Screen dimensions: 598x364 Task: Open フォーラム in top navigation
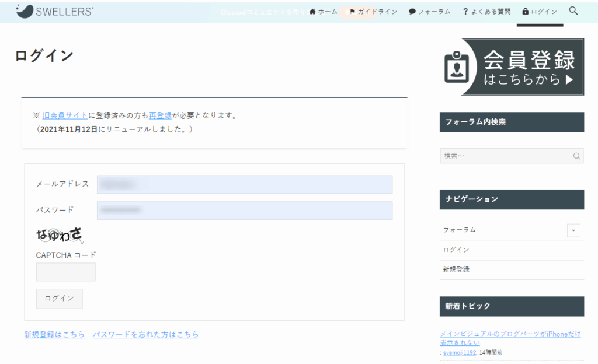430,12
